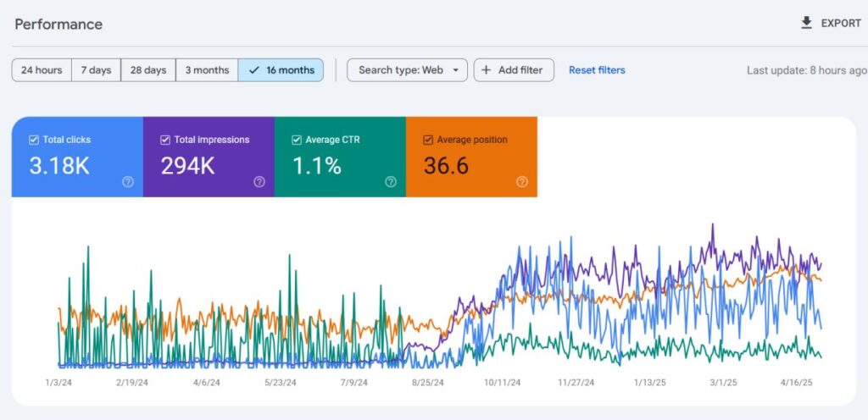Image resolution: width=868 pixels, height=420 pixels.
Task: Uncheck the Total impressions checkbox
Action: point(165,140)
